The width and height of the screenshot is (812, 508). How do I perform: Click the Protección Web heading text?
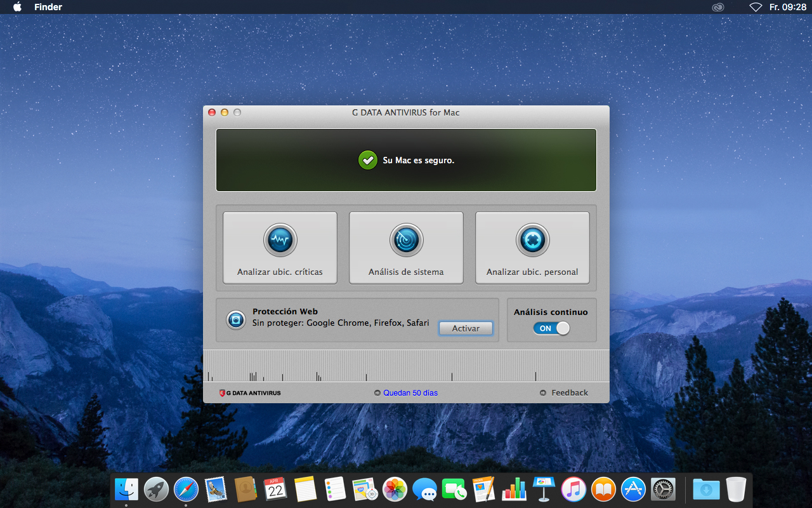[285, 312]
